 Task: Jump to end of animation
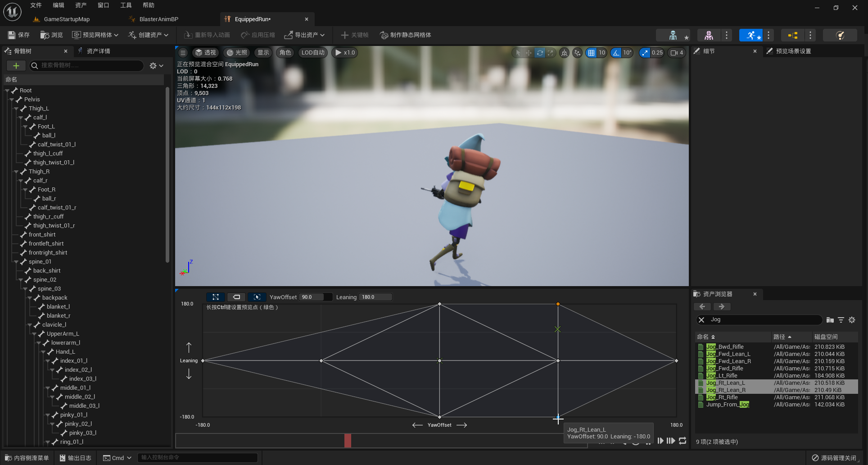click(x=671, y=441)
